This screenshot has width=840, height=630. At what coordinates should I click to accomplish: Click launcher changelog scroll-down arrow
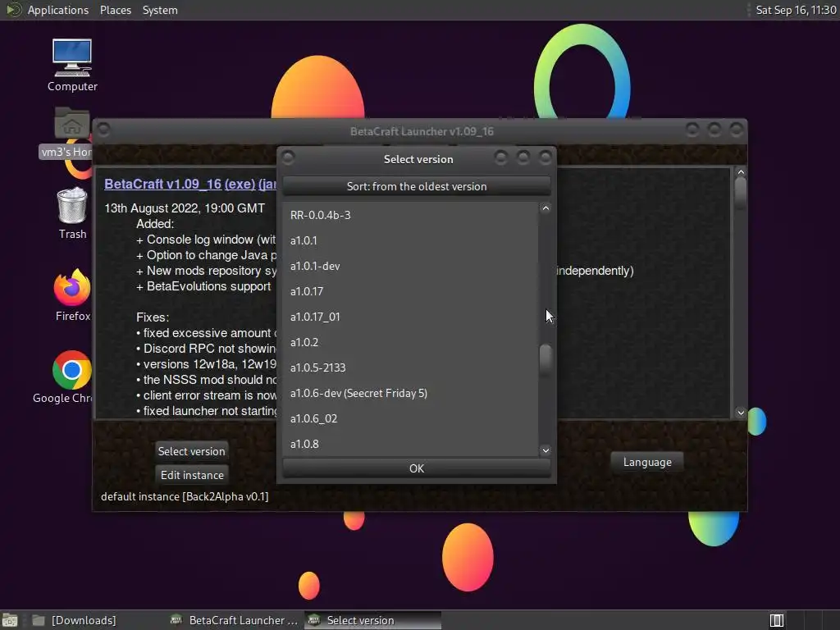(741, 413)
